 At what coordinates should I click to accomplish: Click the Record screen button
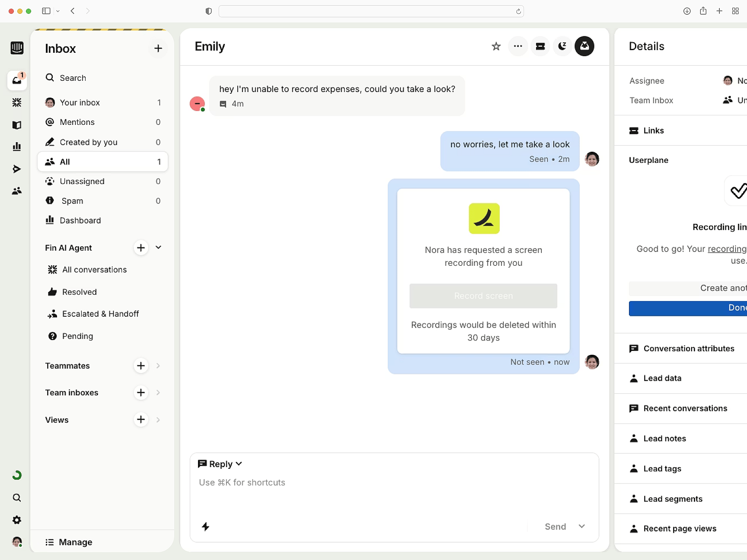[483, 296]
